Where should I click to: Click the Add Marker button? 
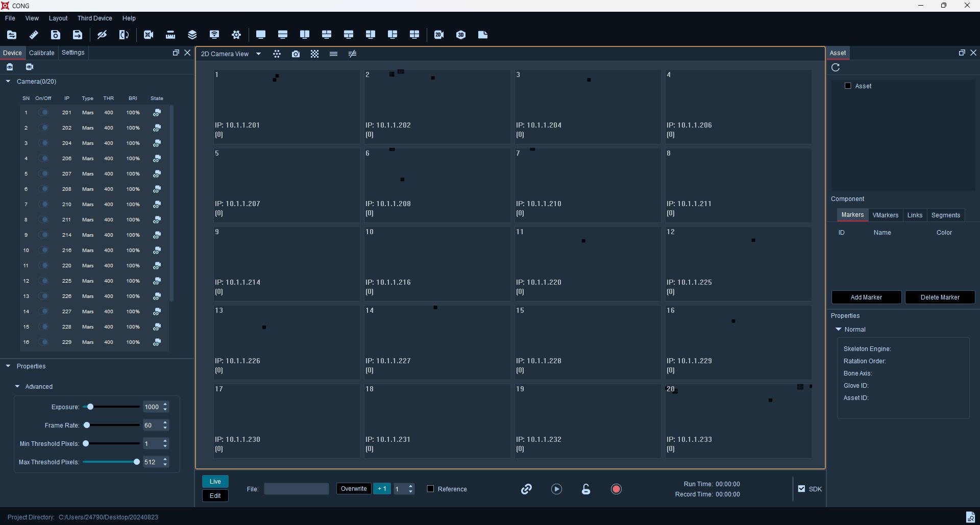[866, 297]
